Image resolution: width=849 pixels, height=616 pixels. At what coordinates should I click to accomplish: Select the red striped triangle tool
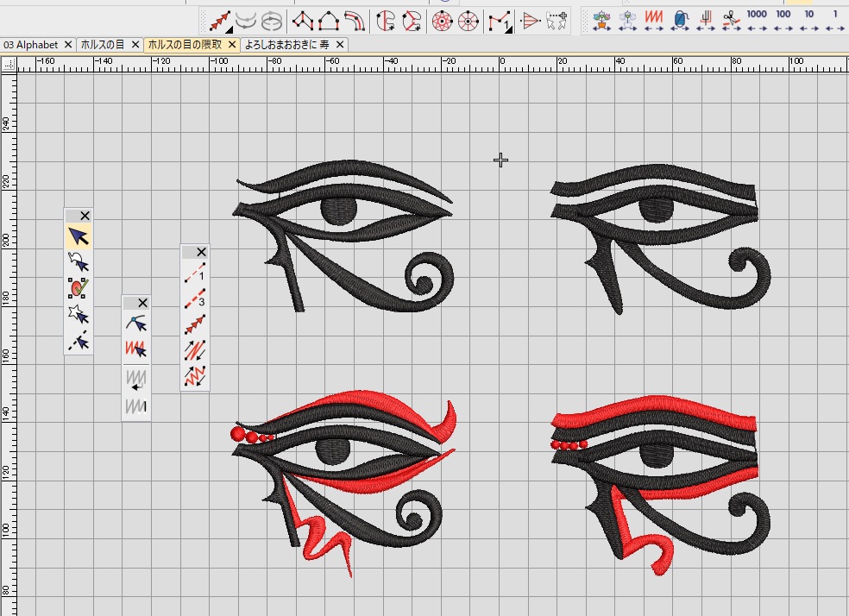530,21
